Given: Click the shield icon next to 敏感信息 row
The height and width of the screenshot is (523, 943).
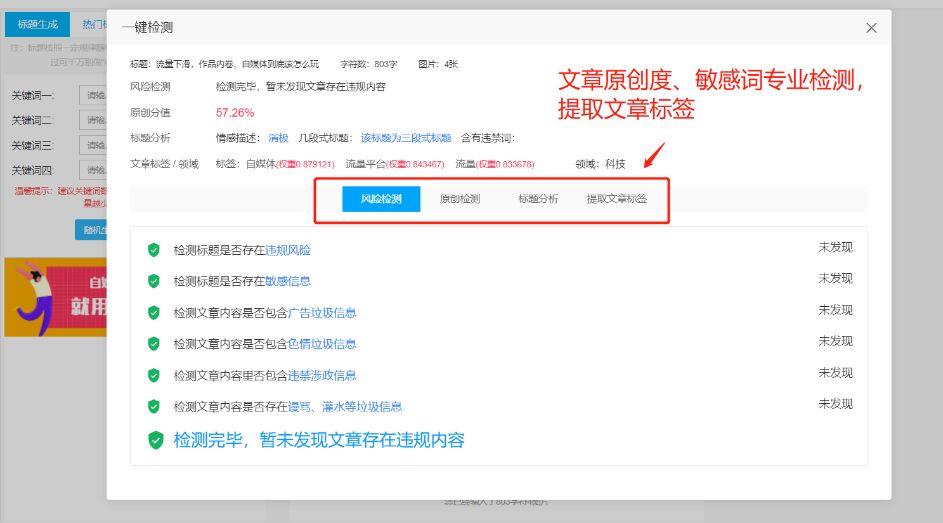Looking at the screenshot, I should tap(154, 281).
